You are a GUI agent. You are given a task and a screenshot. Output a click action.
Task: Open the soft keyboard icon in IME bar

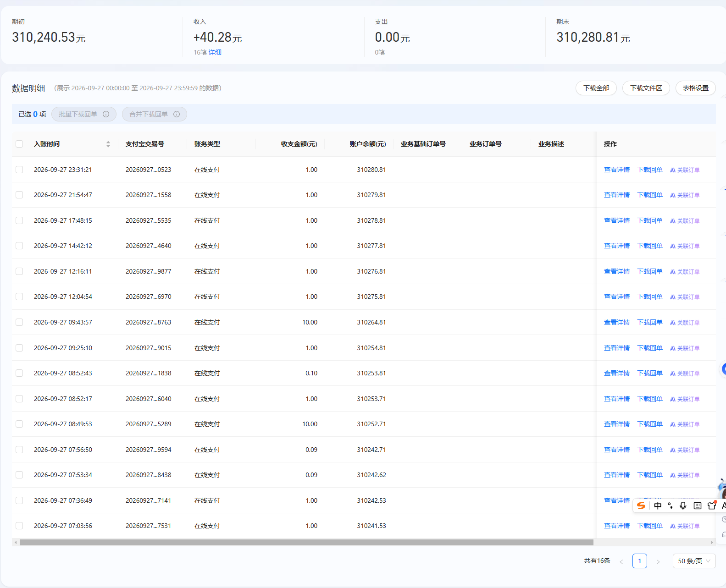pyautogui.click(x=698, y=506)
